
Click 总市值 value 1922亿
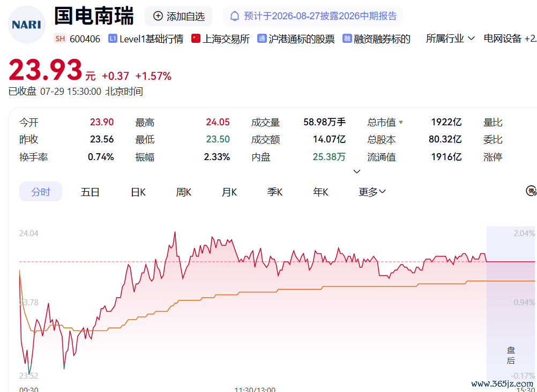coord(446,122)
